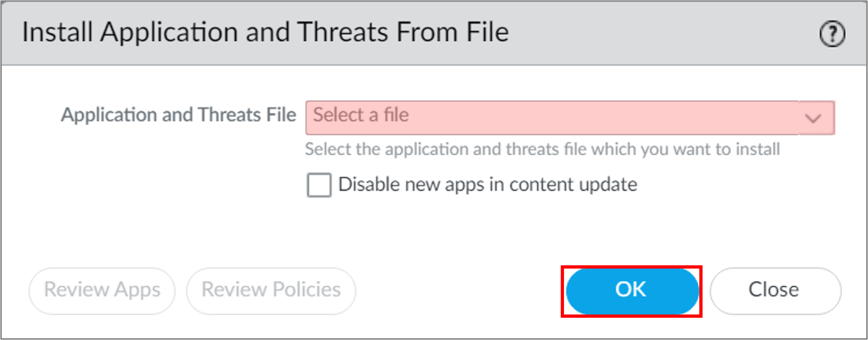Click the word 'File' in the field label
Image resolution: width=868 pixels, height=340 pixels.
[281, 115]
